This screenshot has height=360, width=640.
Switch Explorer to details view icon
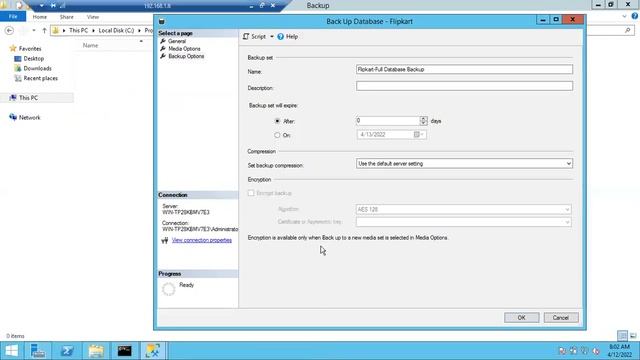(622, 336)
